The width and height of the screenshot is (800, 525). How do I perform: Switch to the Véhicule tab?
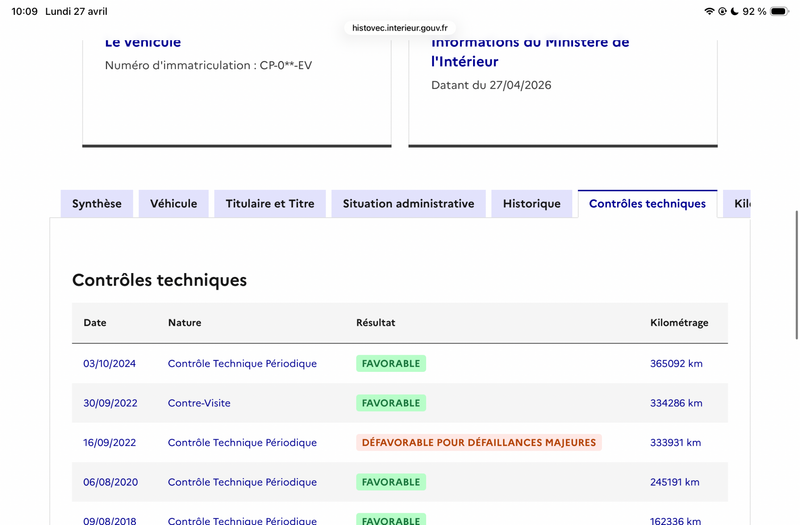(x=173, y=204)
